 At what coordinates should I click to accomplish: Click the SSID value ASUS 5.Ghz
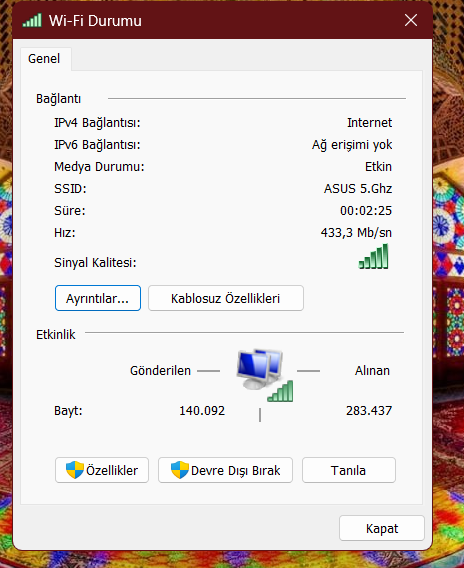[x=358, y=189]
